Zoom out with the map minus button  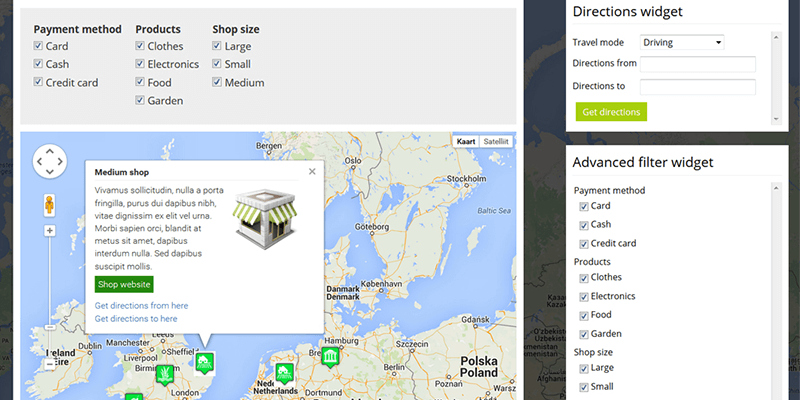pos(49,365)
